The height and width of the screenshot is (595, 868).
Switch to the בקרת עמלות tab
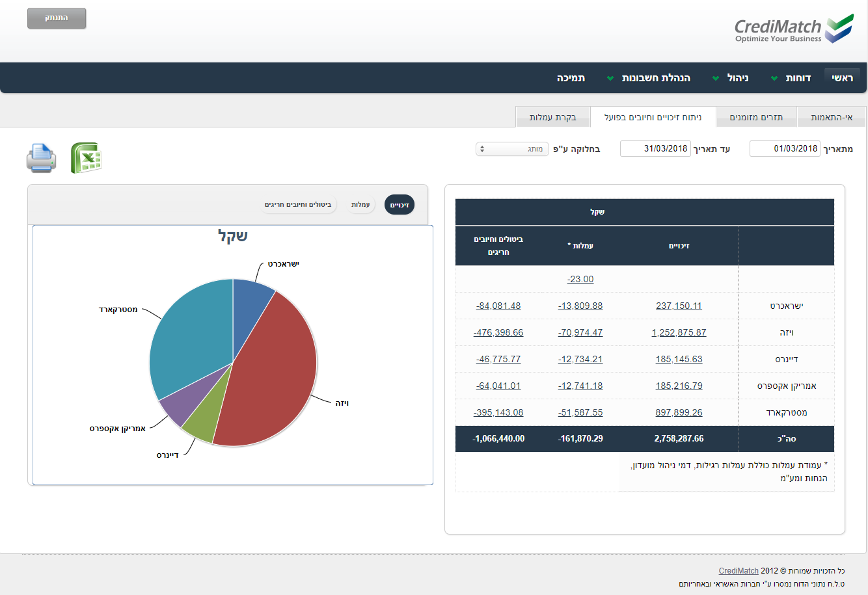(x=552, y=117)
